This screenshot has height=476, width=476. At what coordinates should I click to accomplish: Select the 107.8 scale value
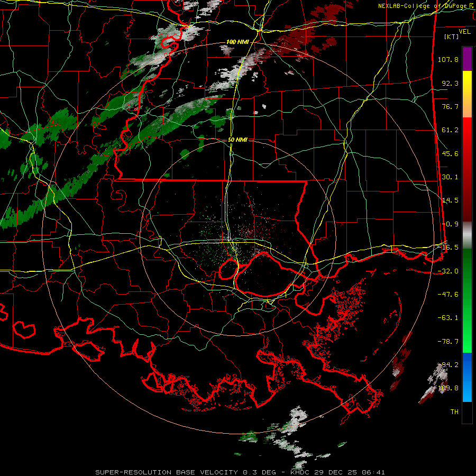(448, 59)
